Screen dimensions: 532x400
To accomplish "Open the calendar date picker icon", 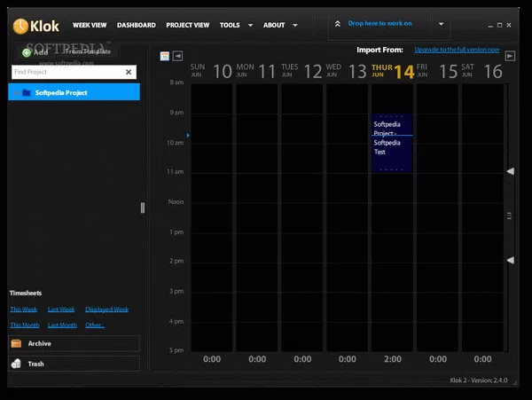I will [x=164, y=56].
